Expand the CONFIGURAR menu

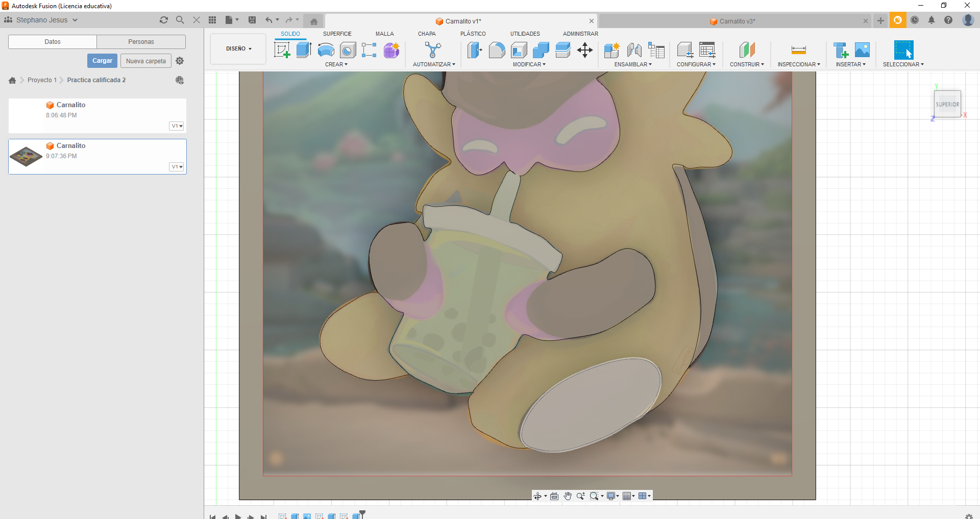696,64
